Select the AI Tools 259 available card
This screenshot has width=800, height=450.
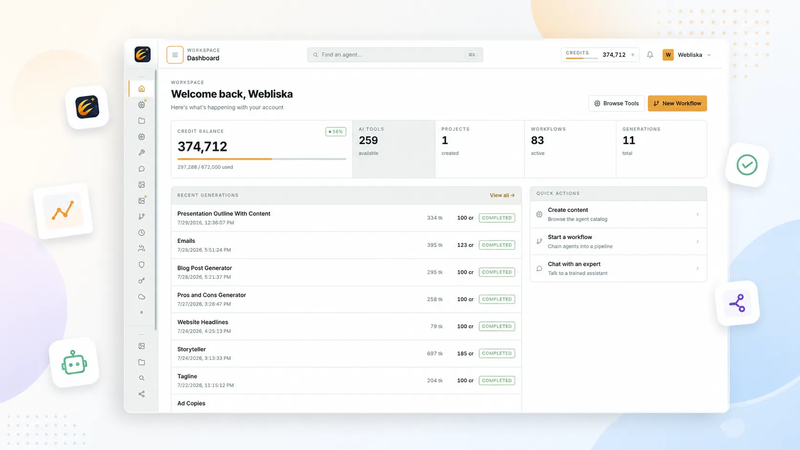click(393, 149)
